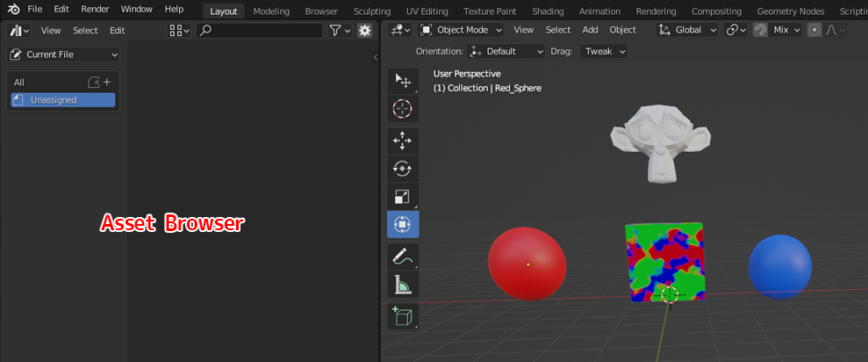Open the Drag Tweak dropdown
The height and width of the screenshot is (362, 868).
pyautogui.click(x=604, y=52)
